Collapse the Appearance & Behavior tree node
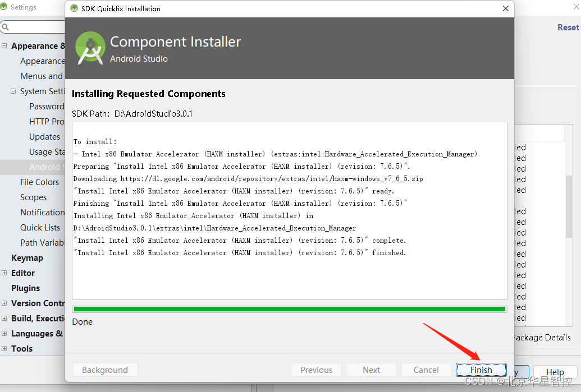This screenshot has height=392, width=581. [4, 46]
